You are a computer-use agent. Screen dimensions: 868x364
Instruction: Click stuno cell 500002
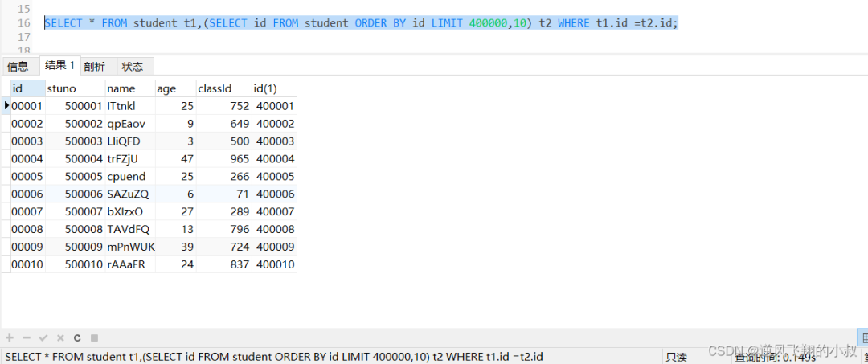[76, 124]
